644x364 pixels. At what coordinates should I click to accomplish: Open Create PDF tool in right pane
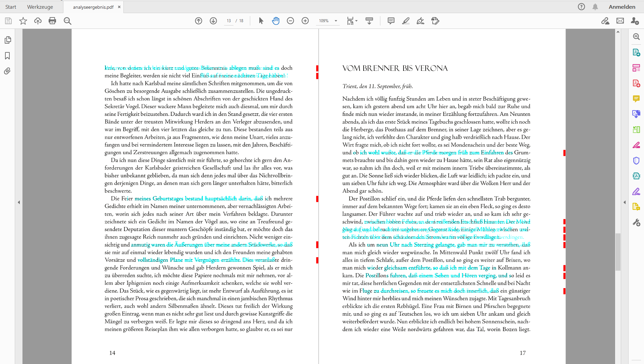click(x=636, y=83)
